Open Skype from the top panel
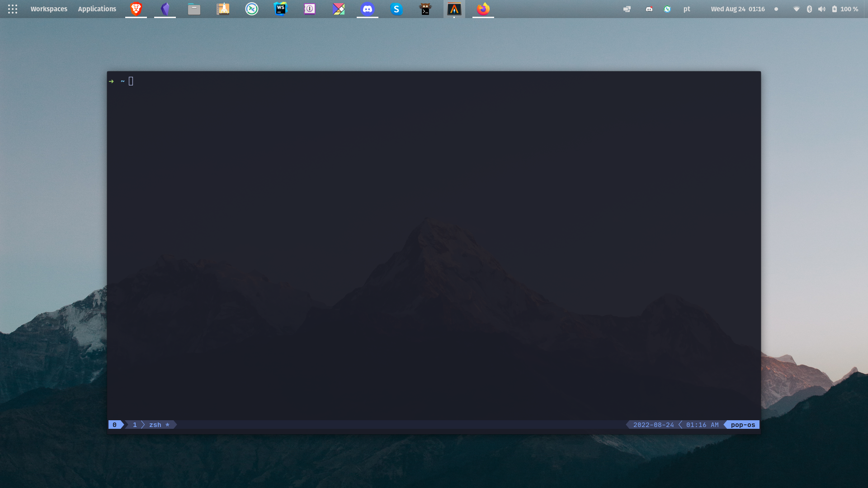 coord(396,9)
